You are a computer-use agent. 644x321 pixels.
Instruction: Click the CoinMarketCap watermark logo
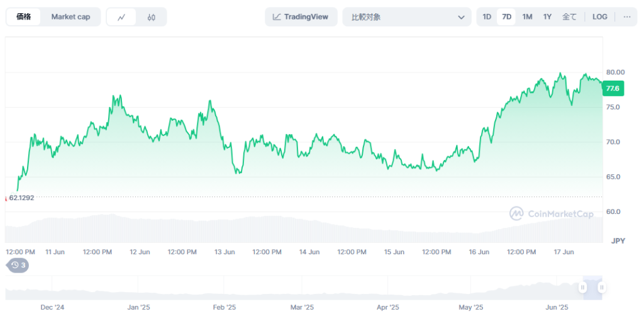coord(552,214)
